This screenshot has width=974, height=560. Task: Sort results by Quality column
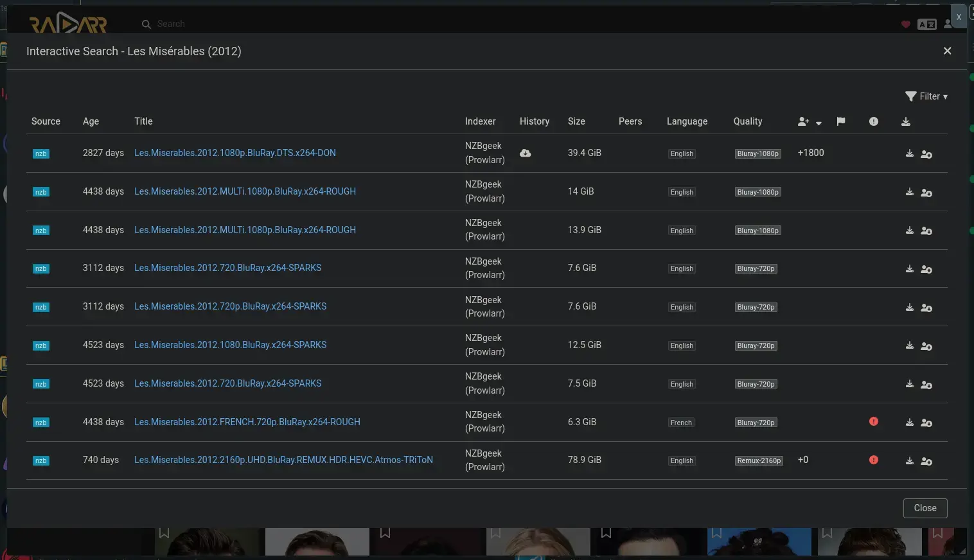pos(748,121)
